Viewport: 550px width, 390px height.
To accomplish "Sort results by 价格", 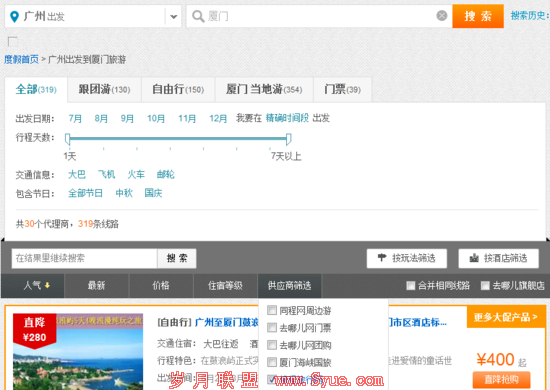I will (x=161, y=285).
